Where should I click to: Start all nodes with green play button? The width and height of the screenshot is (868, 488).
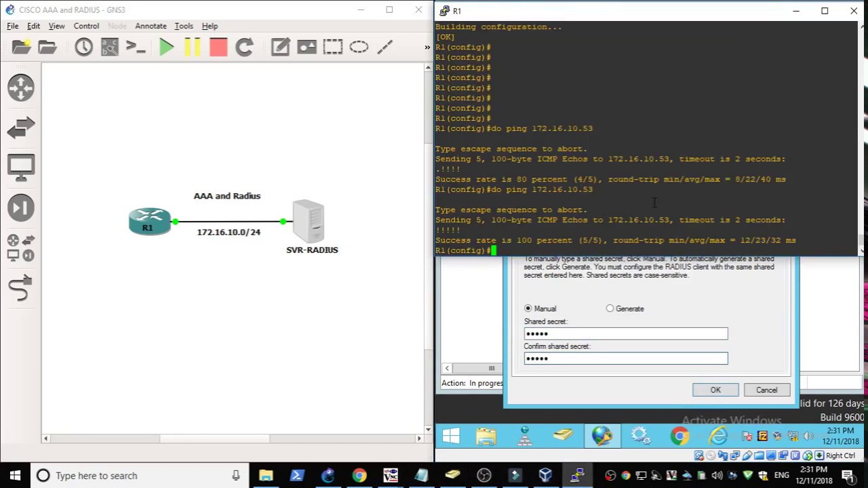pos(166,47)
